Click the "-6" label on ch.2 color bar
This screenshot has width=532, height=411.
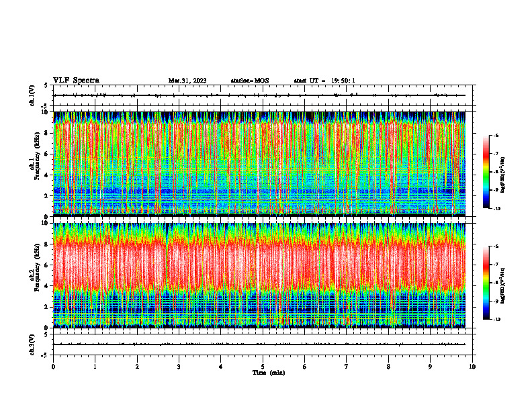click(x=496, y=246)
